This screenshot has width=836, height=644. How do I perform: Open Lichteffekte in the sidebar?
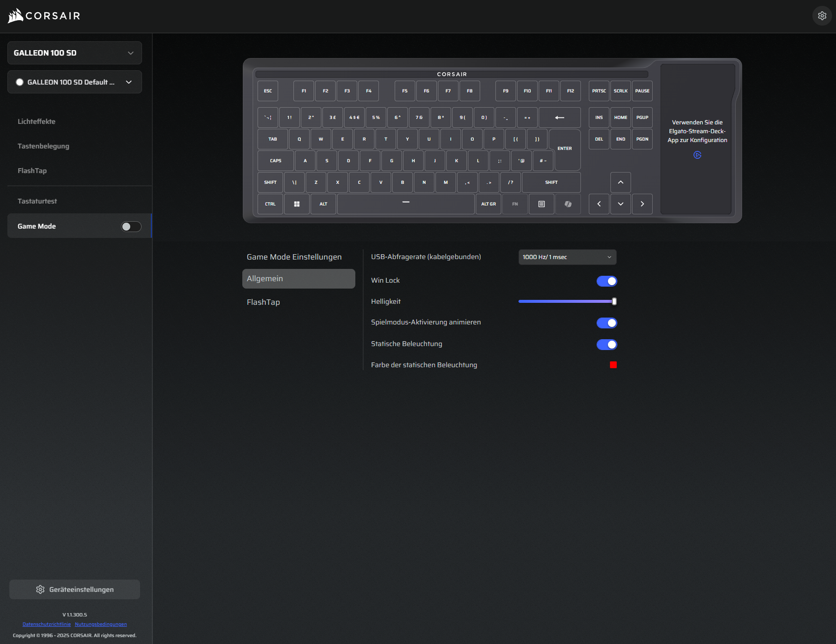pyautogui.click(x=36, y=121)
